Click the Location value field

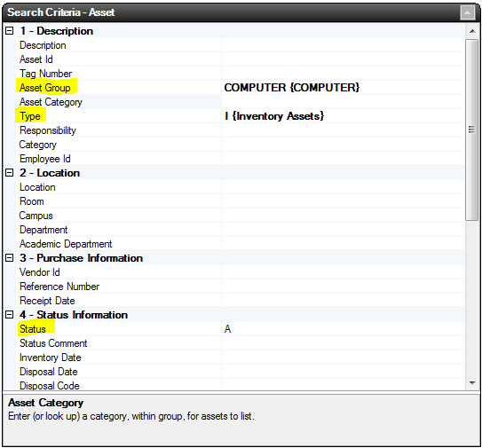pos(343,187)
